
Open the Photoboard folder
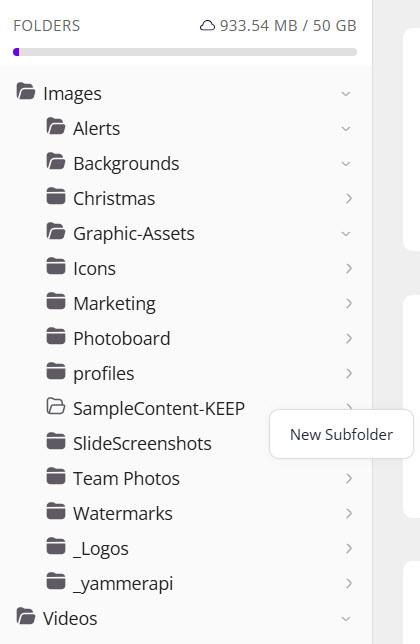click(122, 338)
